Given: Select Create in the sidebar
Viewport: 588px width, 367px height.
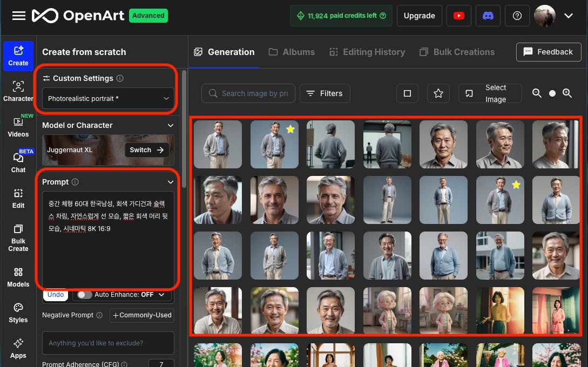Looking at the screenshot, I should pyautogui.click(x=18, y=56).
